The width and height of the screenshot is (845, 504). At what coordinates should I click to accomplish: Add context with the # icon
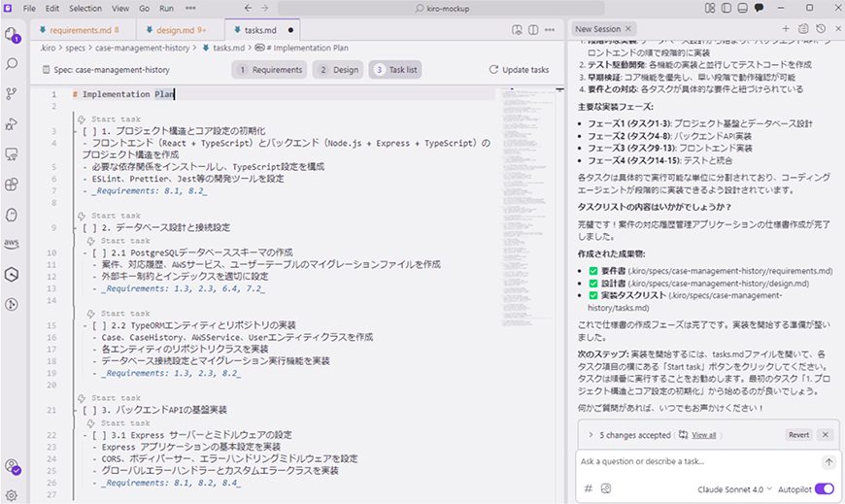(x=589, y=488)
